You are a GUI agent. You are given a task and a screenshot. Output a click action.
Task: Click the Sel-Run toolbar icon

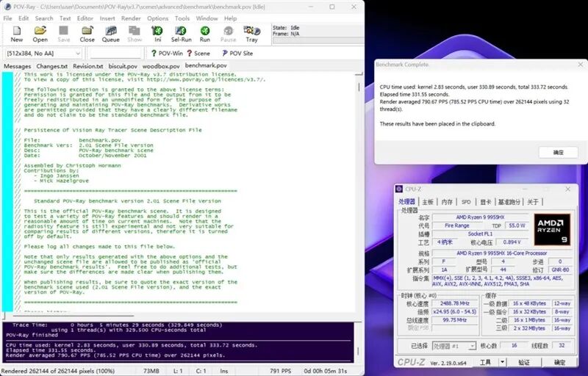pos(181,34)
